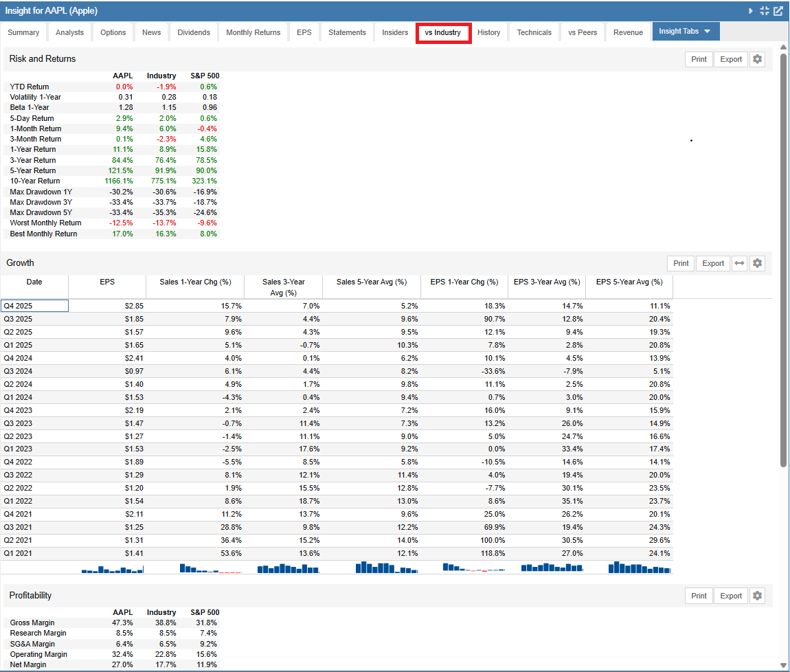
Task: Print the Profitability section
Action: 699,596
